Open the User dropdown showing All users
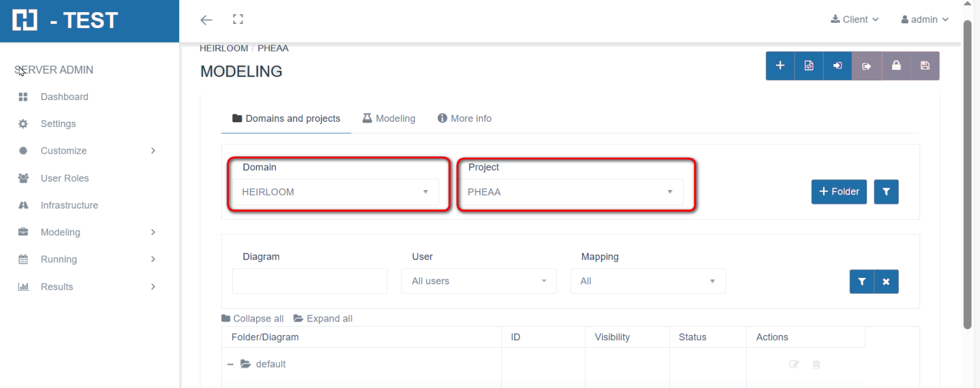 [478, 281]
